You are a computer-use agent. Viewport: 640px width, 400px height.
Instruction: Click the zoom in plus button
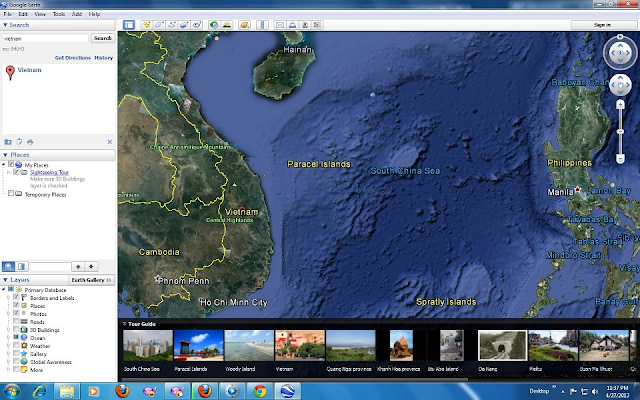pos(620,105)
